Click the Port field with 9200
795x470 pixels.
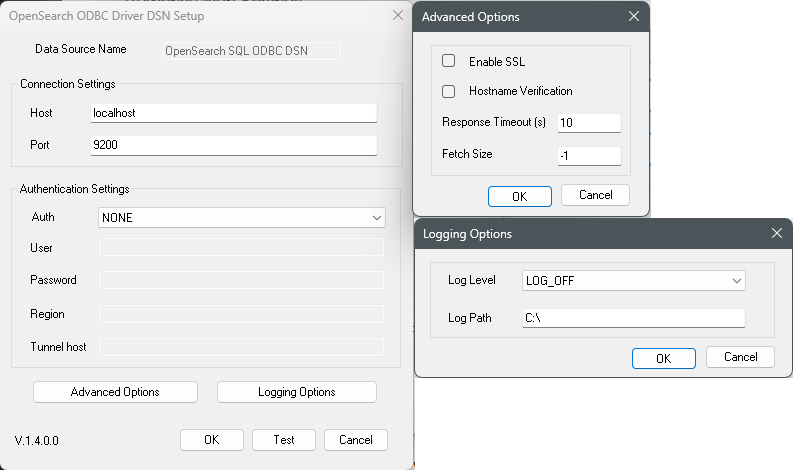(234, 145)
